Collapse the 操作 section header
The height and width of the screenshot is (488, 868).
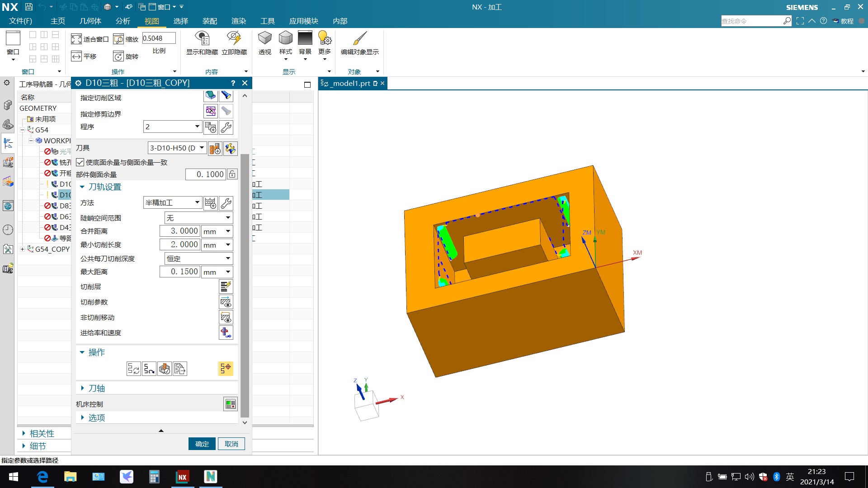(92, 352)
